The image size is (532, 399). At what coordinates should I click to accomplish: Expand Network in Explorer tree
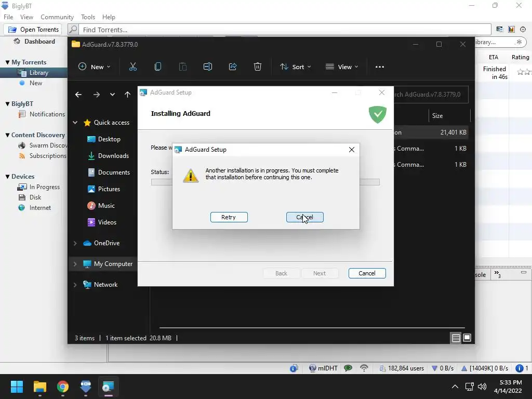point(75,285)
